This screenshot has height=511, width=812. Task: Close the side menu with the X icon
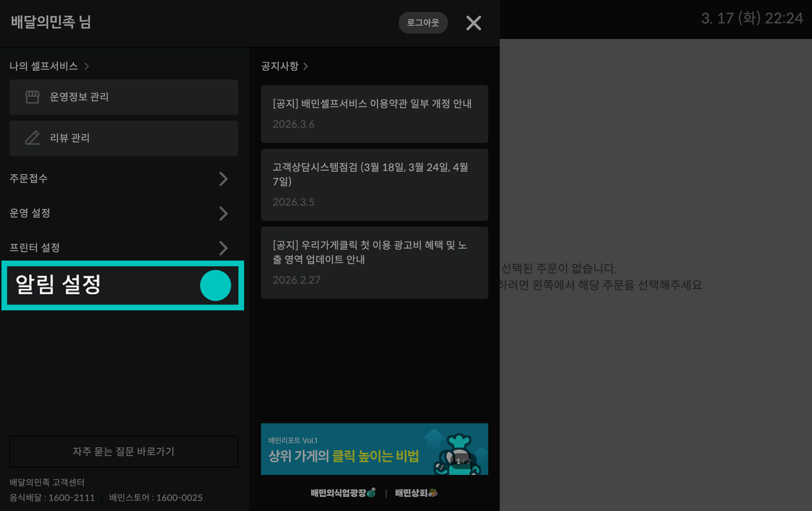(473, 23)
